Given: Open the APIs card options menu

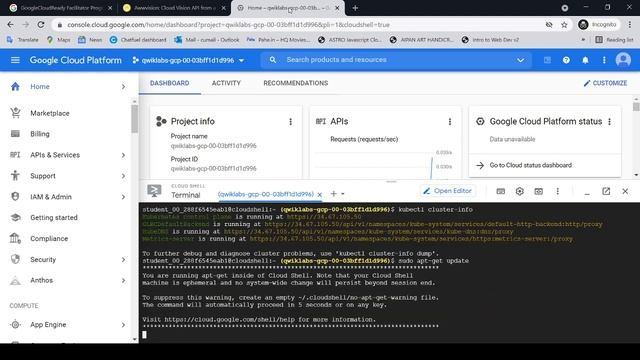Looking at the screenshot, I should tap(450, 122).
